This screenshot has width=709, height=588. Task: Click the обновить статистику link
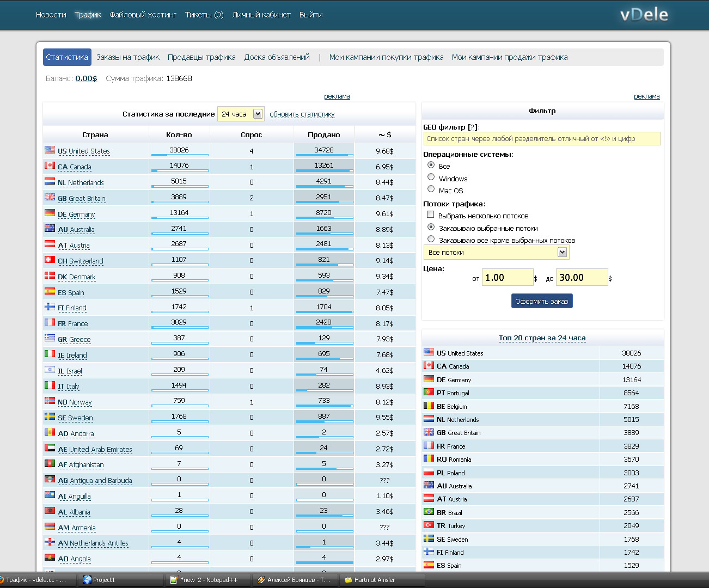302,114
